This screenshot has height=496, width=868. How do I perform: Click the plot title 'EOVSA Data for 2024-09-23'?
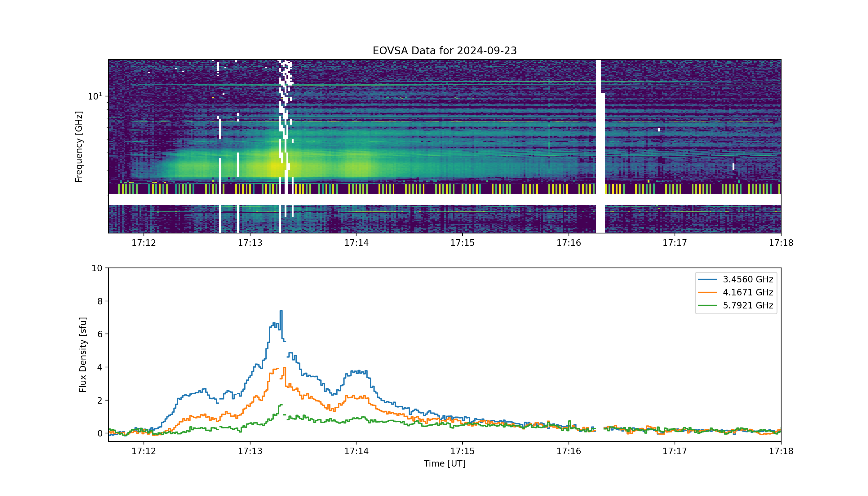(x=445, y=51)
